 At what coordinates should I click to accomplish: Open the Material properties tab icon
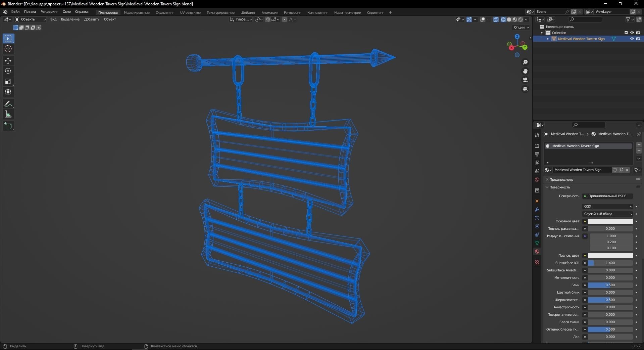point(537,252)
